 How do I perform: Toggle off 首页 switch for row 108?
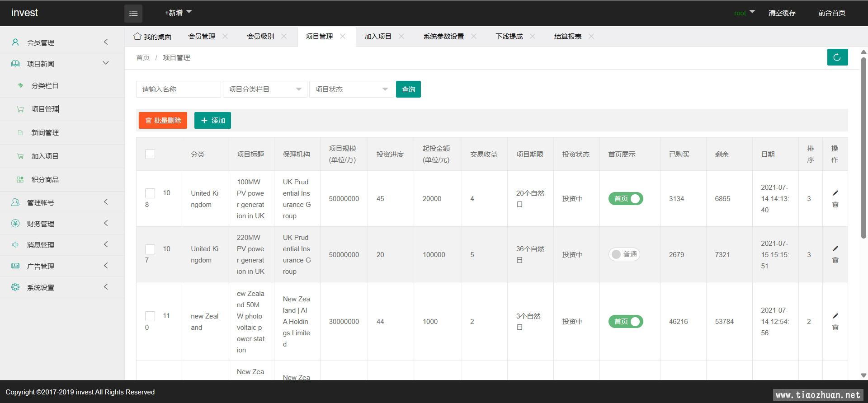(626, 199)
